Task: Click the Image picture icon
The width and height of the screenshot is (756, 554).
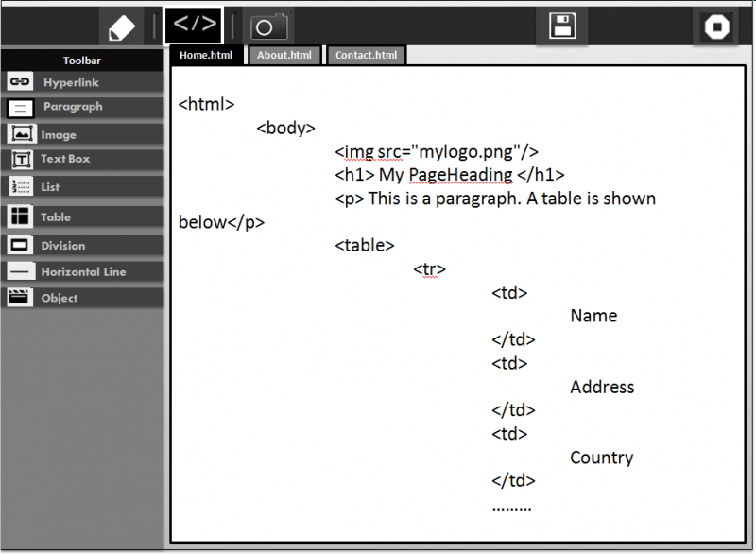Action: [22, 134]
